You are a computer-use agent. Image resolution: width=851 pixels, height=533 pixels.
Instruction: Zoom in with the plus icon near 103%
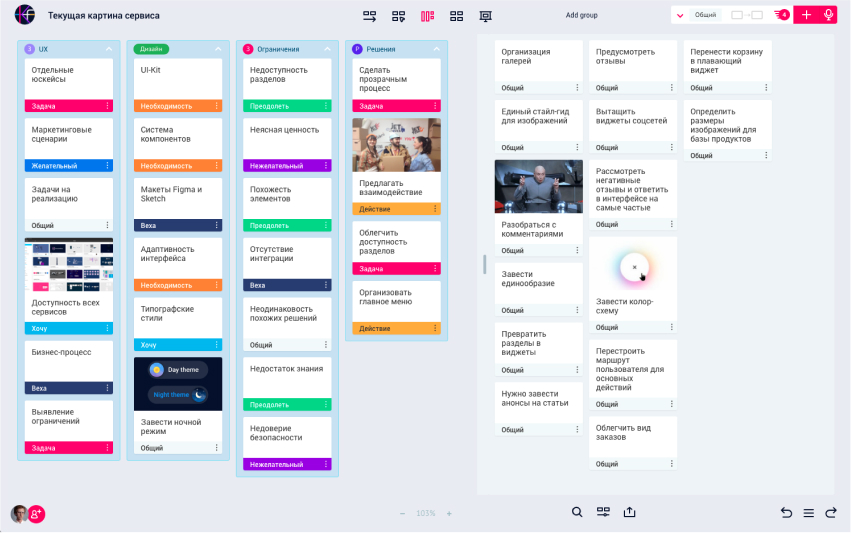tap(449, 513)
